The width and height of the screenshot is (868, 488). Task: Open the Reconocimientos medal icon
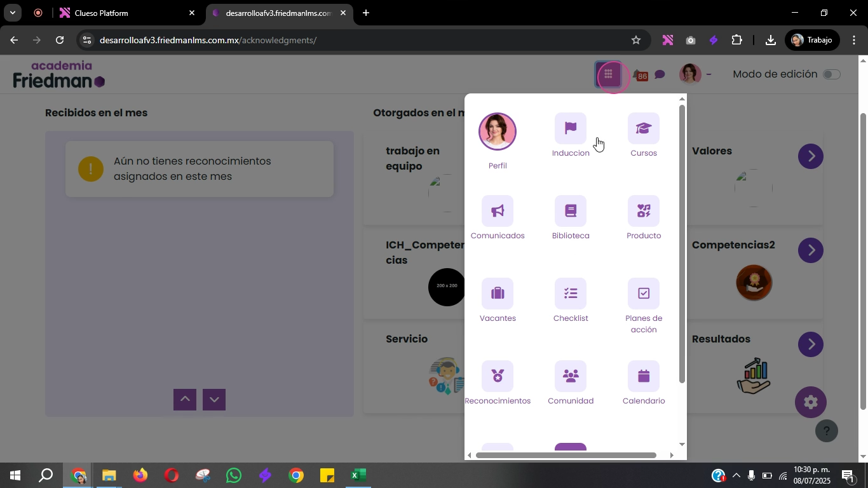497,376
